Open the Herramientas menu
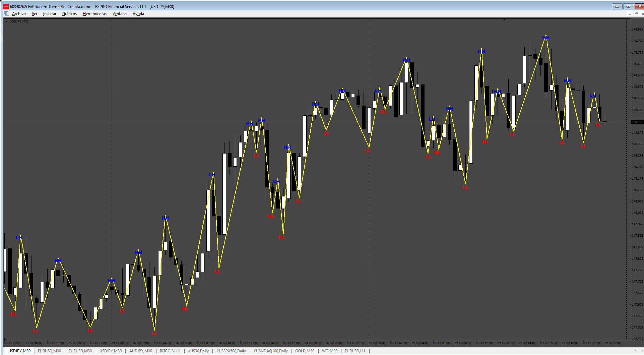Image resolution: width=644 pixels, height=355 pixels. point(94,14)
